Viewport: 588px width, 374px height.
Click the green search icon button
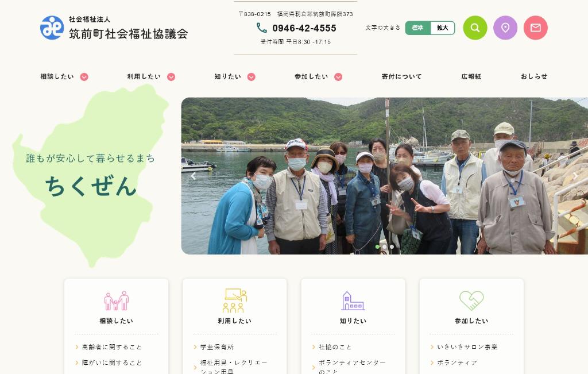click(x=475, y=28)
